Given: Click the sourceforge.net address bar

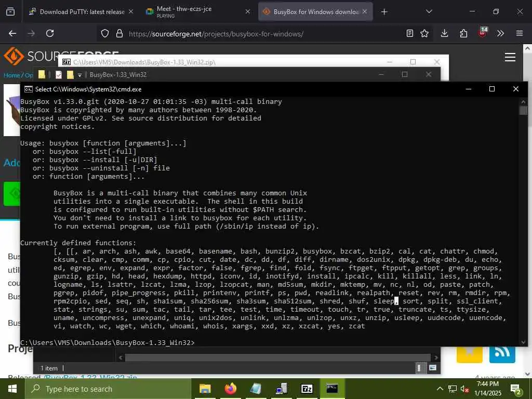Looking at the screenshot, I should pos(216,34).
